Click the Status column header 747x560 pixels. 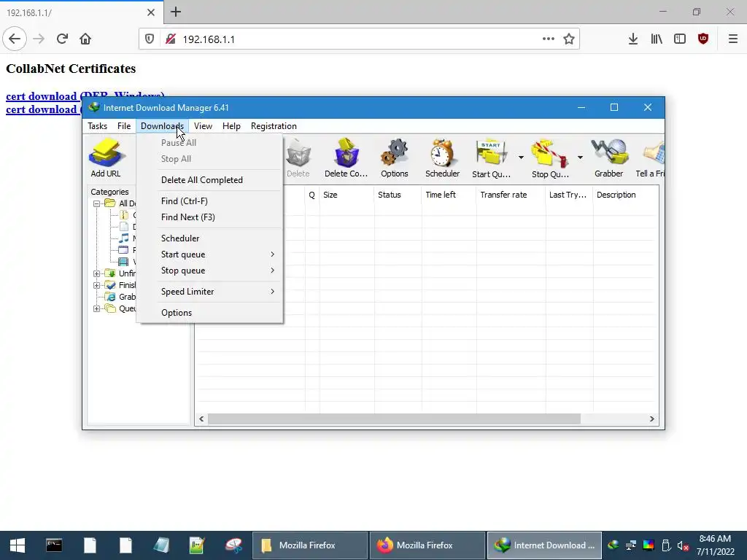(x=398, y=195)
